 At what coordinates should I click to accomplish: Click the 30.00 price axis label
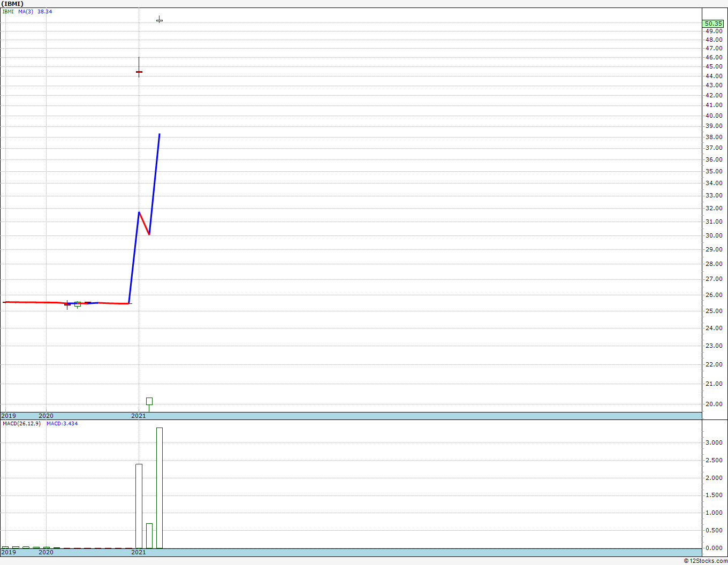714,235
